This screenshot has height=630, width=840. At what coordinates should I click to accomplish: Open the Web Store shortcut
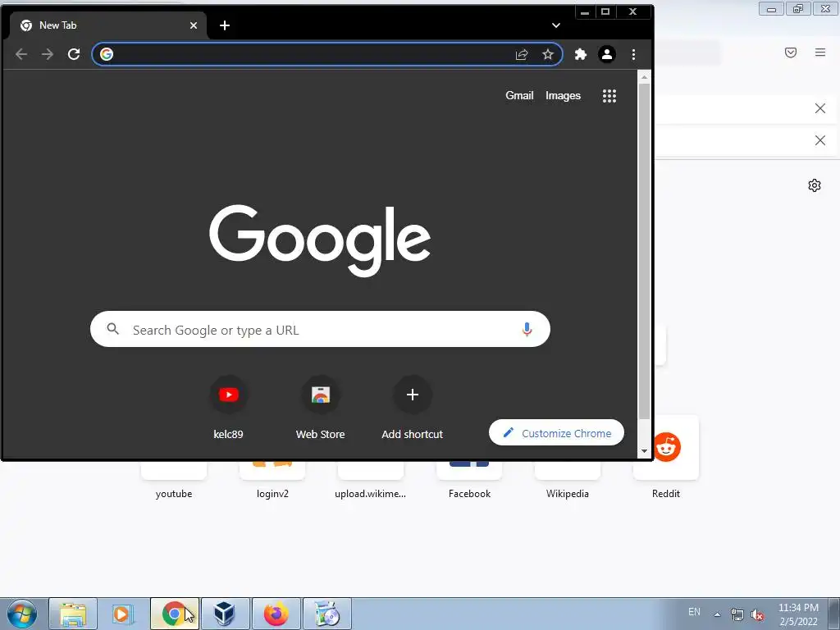pos(321,408)
